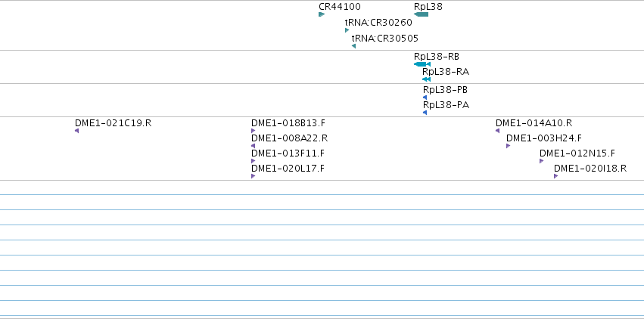Click the tRNA:CR30260 arrow glyph
Screen dimensions: 644x319
pyautogui.click(x=347, y=30)
